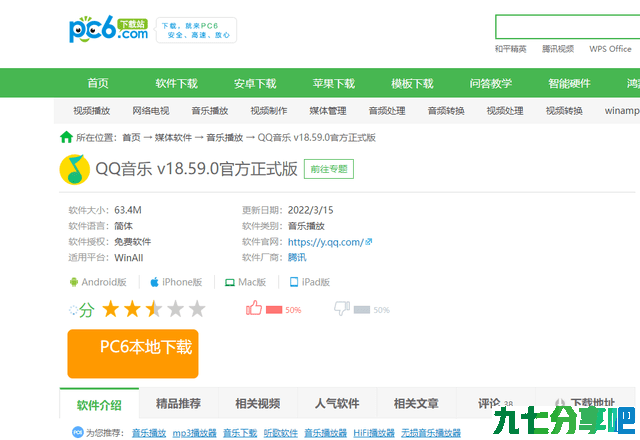
Task: Click the orange PC6本地下载 button
Action: [133, 354]
